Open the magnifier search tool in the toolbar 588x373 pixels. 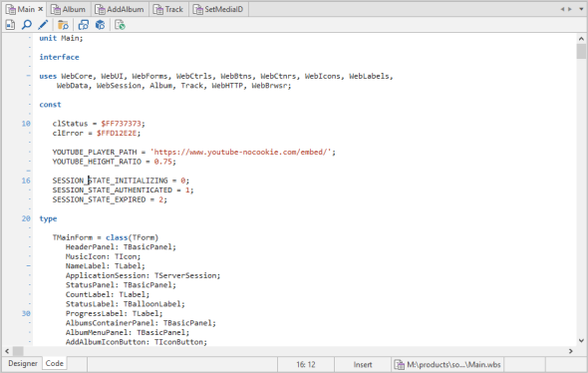[x=27, y=25]
